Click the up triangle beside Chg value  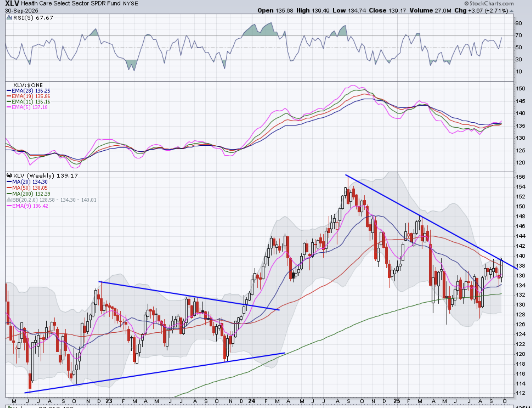pos(511,11)
